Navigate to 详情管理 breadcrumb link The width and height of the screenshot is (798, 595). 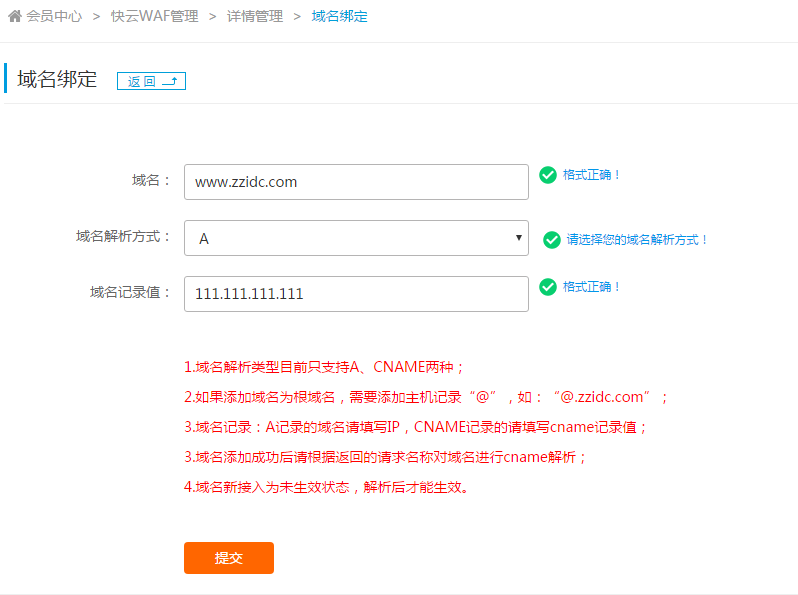254,17
